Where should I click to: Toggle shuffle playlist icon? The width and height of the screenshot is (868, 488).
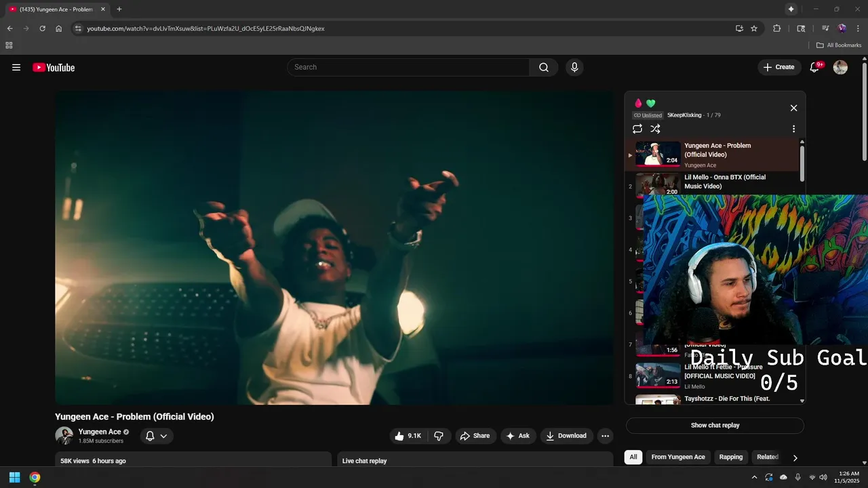pyautogui.click(x=655, y=129)
